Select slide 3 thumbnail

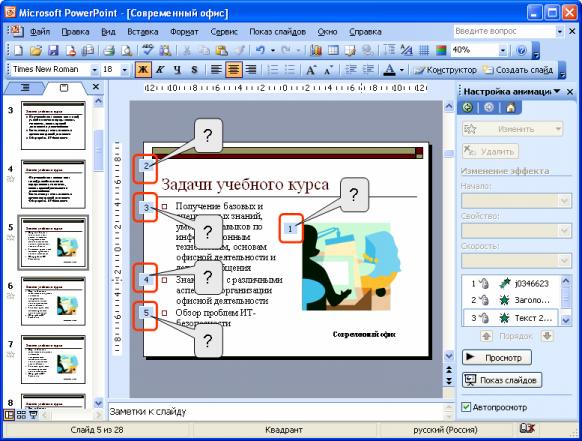[53, 125]
